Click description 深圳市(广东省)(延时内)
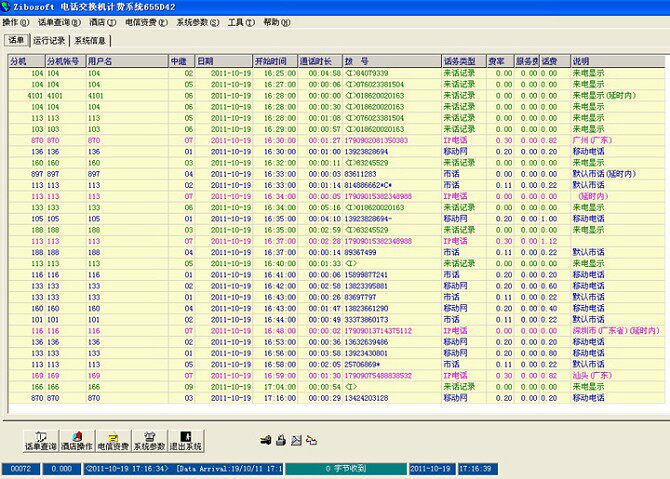670x479 pixels. [616, 331]
